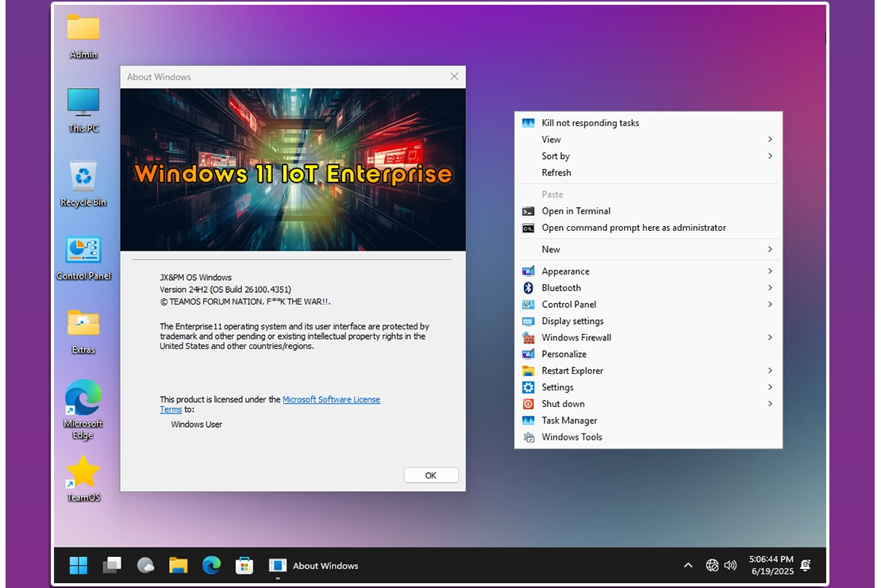The height and width of the screenshot is (588, 881).
Task: Open Task Manager from the context menu
Action: (x=648, y=420)
